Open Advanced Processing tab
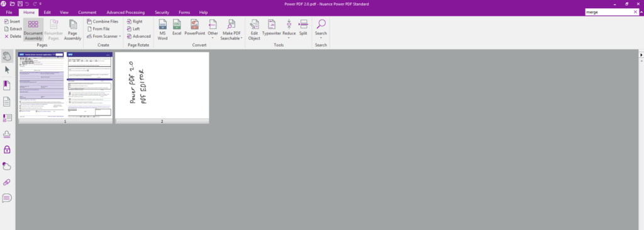Screen dimensions: 644x230 coord(126,13)
